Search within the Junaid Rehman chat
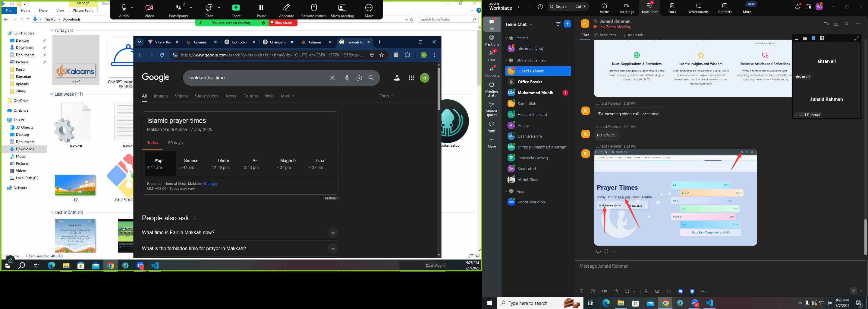 (x=846, y=24)
